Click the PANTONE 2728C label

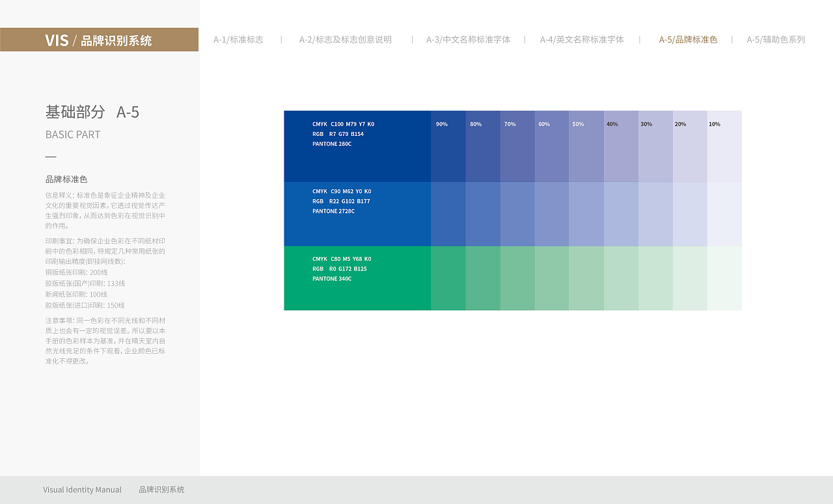tap(333, 211)
